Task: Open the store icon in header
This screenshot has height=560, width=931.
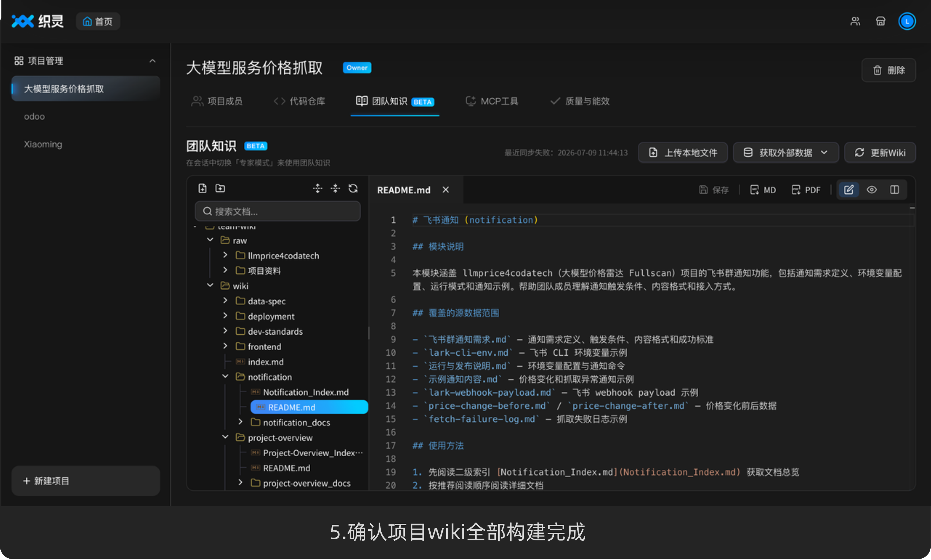Action: point(880,21)
